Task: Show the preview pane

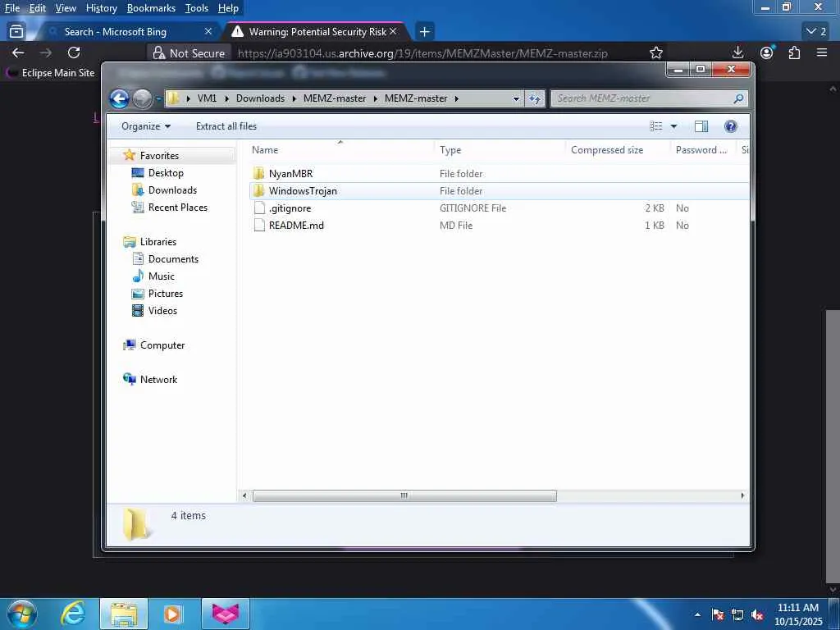Action: [701, 126]
